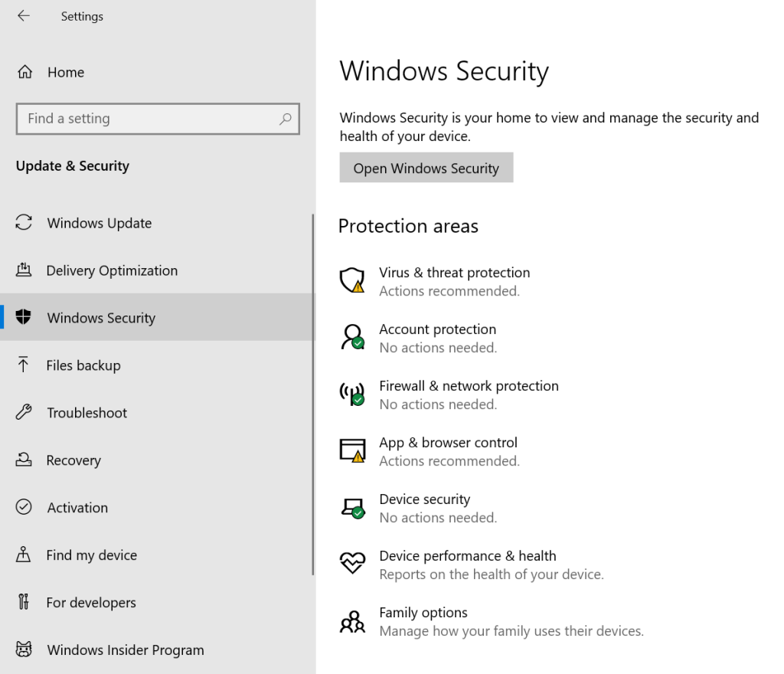Click the Device performance & health heart icon
The width and height of the screenshot is (784, 674).
coord(352,564)
